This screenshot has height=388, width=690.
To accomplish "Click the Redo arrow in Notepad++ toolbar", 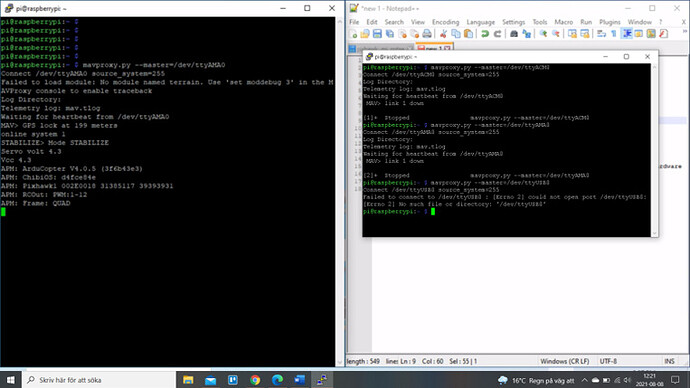I will coord(497,34).
